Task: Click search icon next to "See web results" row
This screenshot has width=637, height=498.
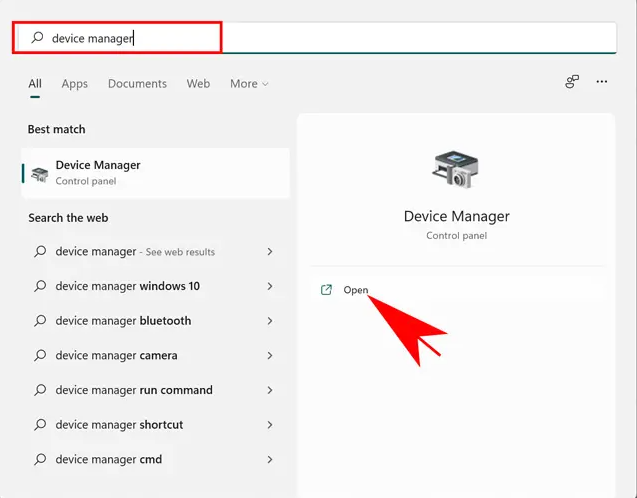Action: [40, 251]
